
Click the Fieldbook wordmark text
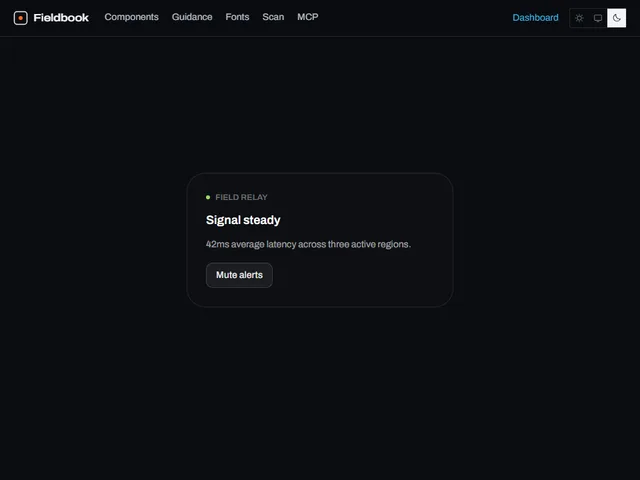tap(61, 18)
